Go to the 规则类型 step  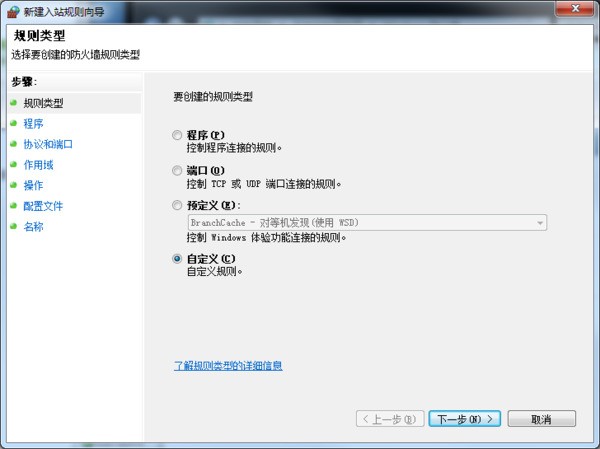click(x=43, y=103)
